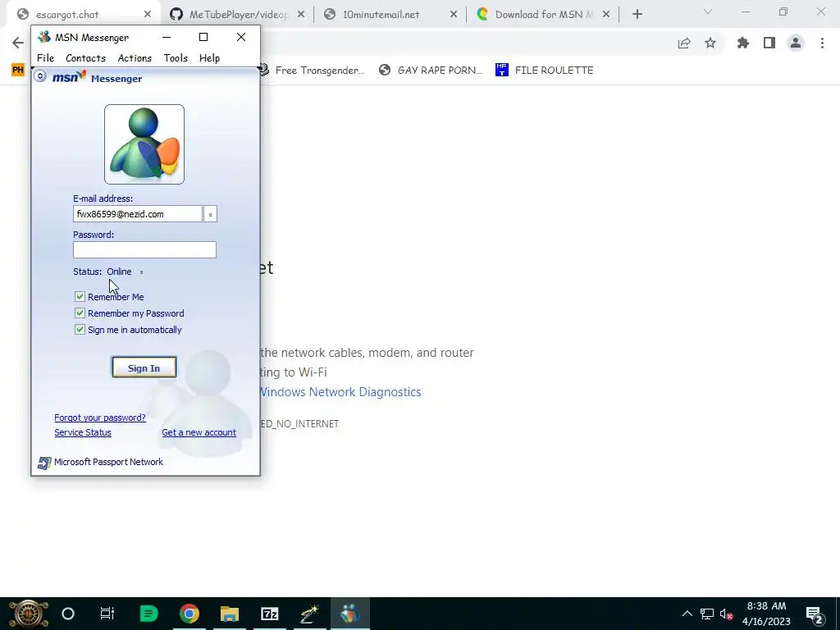Open the FILE ROULETTE bookmark

tap(545, 70)
